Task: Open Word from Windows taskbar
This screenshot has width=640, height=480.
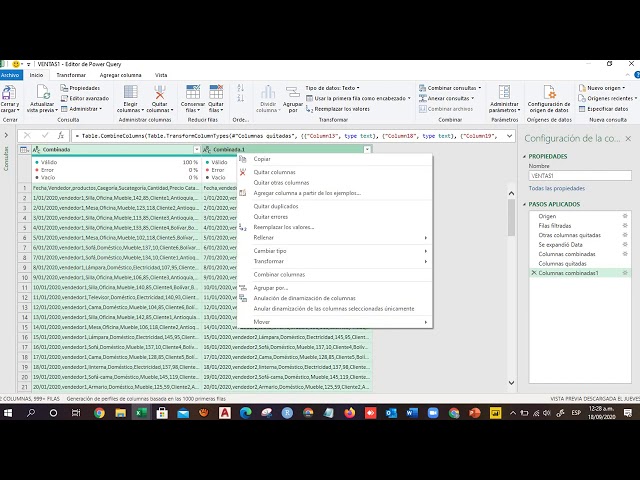Action: [x=412, y=413]
